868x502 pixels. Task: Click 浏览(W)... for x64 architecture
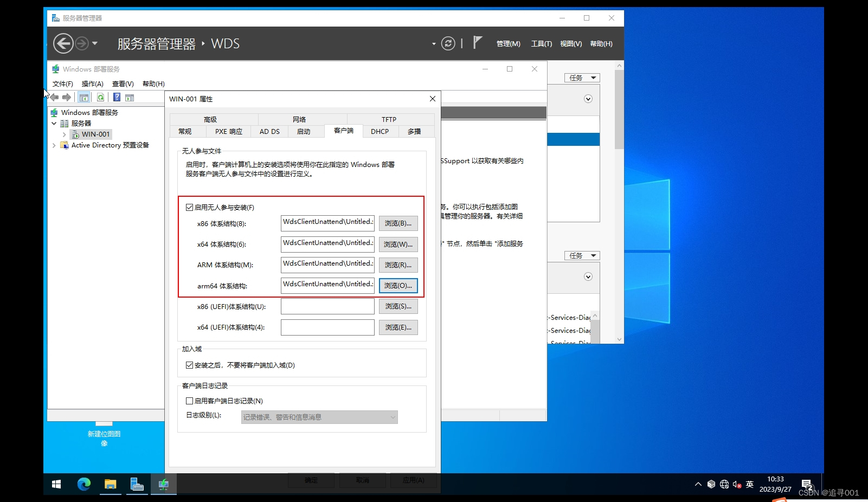coord(398,244)
